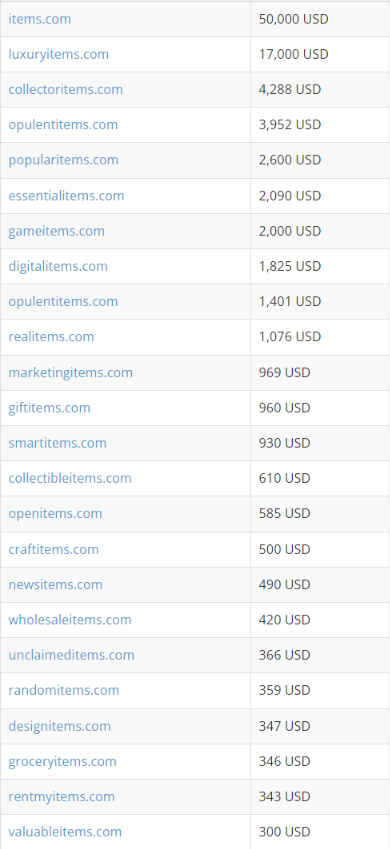Open valuableitems.com listing

(65, 832)
